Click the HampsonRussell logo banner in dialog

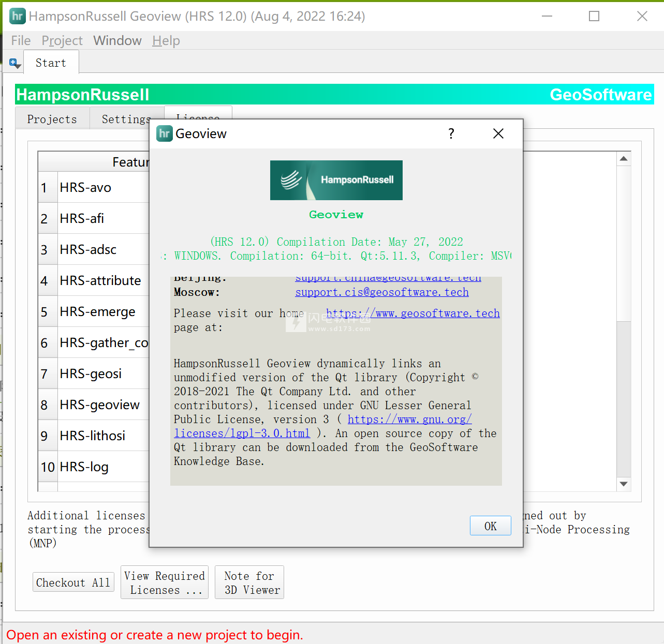click(x=336, y=180)
